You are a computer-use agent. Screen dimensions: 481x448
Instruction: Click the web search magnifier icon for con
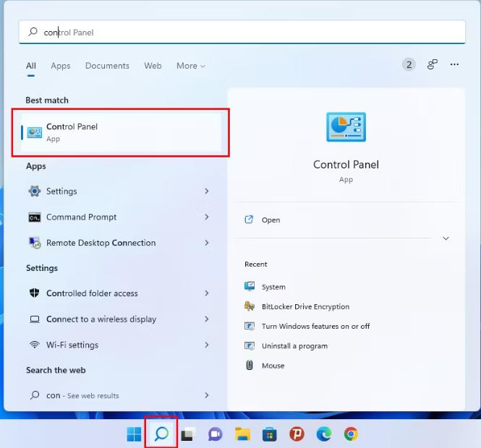coord(35,395)
